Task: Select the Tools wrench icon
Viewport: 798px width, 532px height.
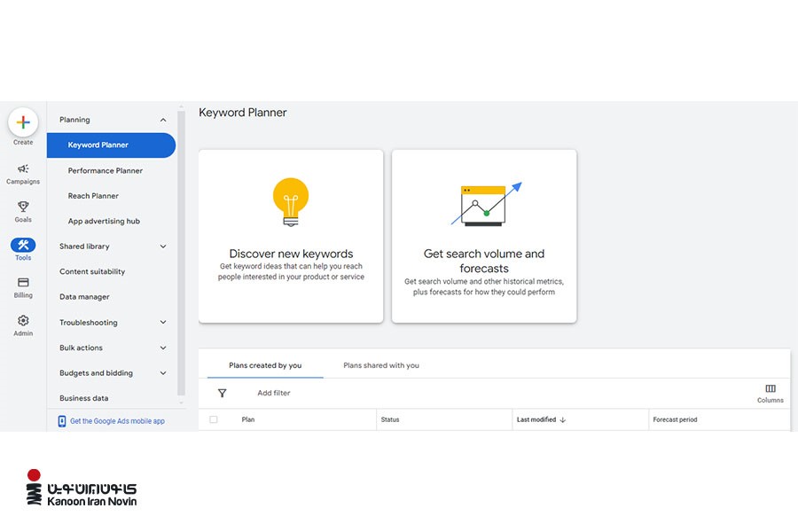Action: 23,246
